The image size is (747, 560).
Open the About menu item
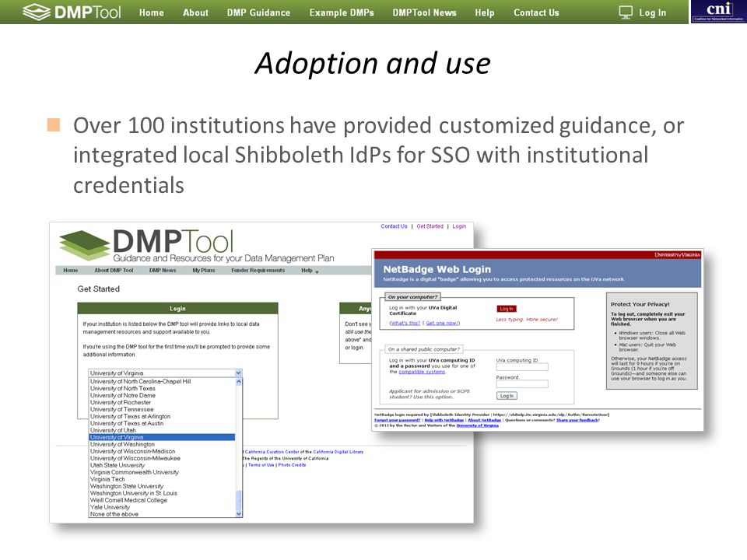pyautogui.click(x=195, y=13)
